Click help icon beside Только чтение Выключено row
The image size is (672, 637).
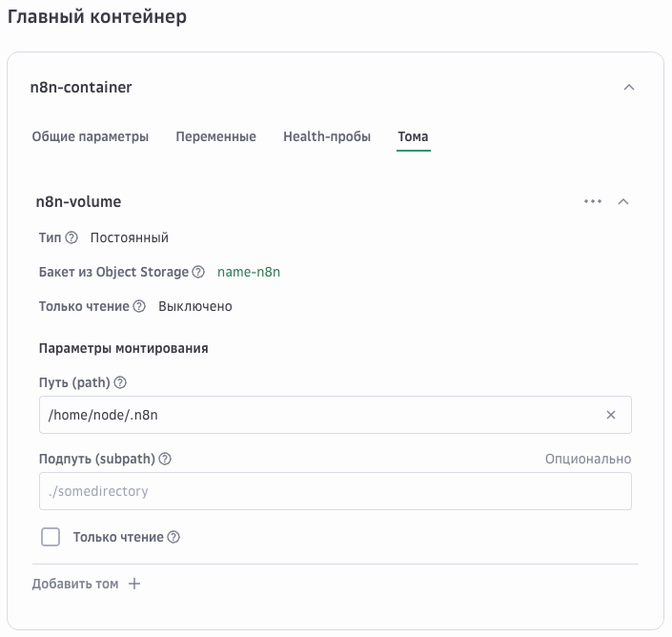point(139,307)
